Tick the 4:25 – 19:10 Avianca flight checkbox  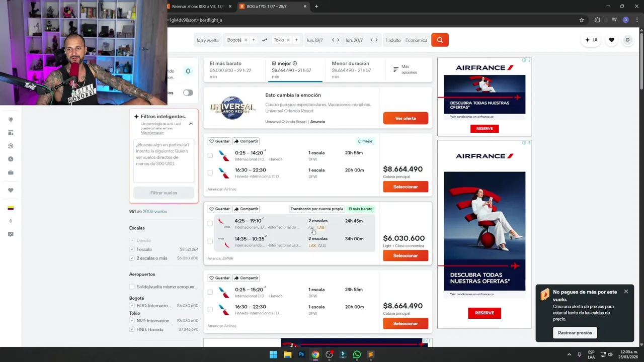click(x=210, y=223)
